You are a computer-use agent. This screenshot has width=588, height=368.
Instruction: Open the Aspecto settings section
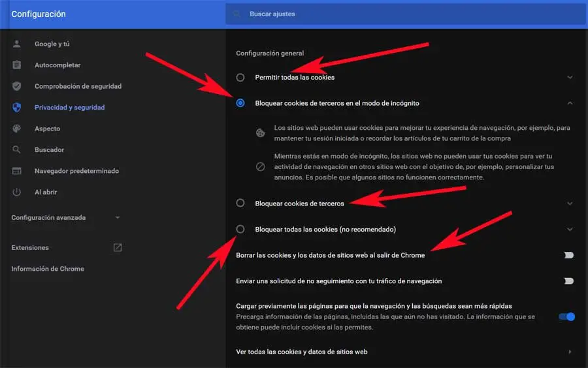click(x=47, y=129)
